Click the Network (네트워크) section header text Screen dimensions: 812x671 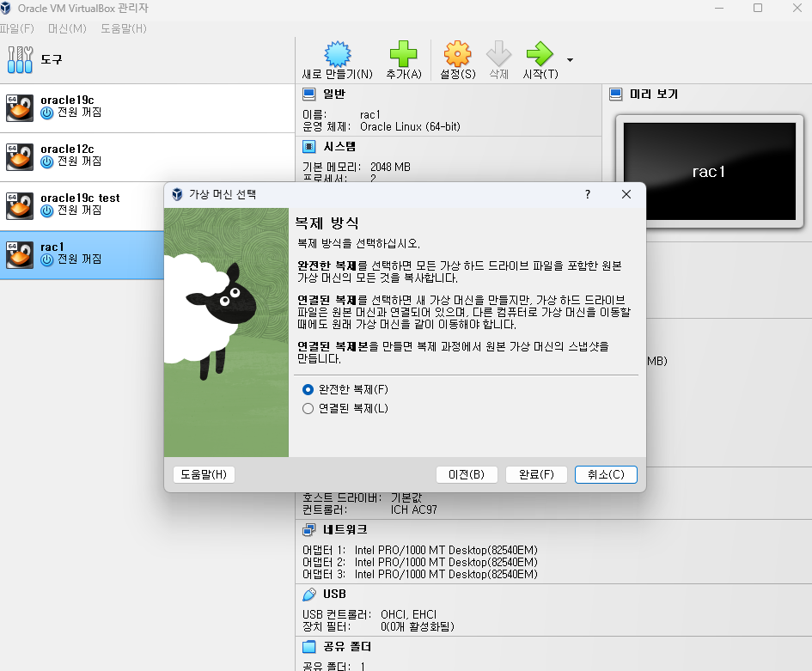coord(345,529)
